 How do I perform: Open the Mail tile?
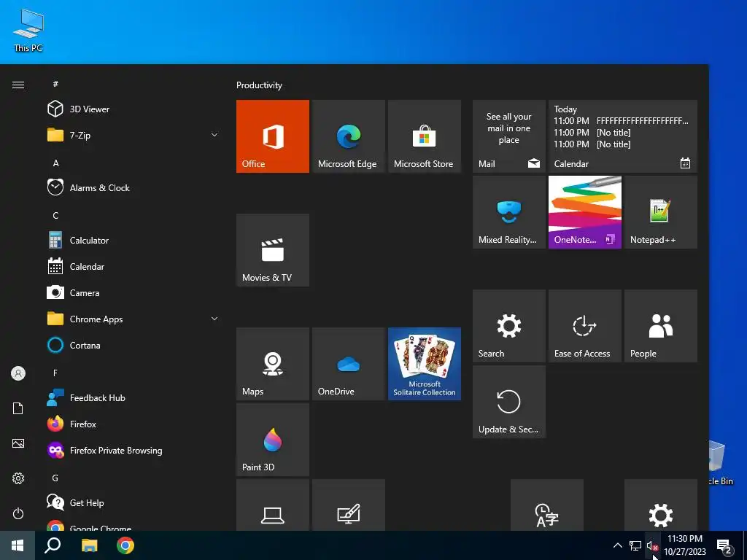pos(508,136)
